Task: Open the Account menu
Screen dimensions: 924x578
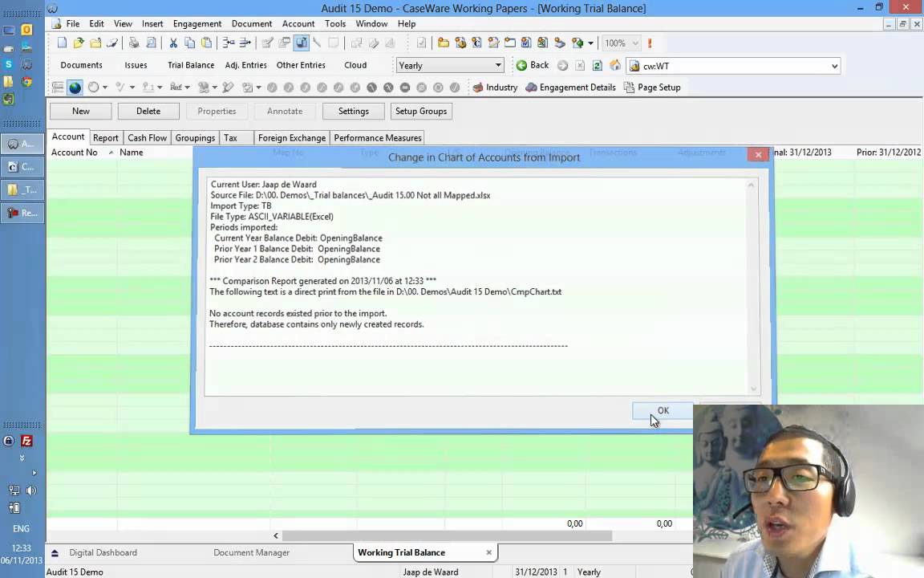Action: (x=298, y=23)
